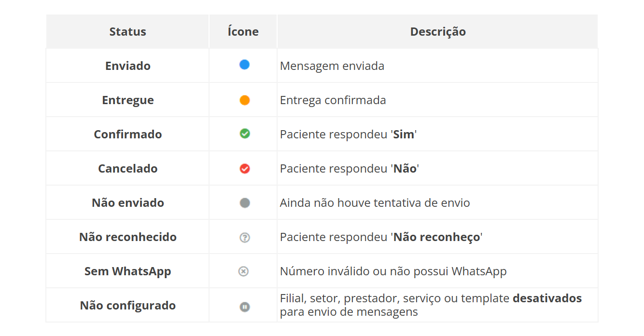Click the Não configurado status label
The image size is (644, 336).
127,306
